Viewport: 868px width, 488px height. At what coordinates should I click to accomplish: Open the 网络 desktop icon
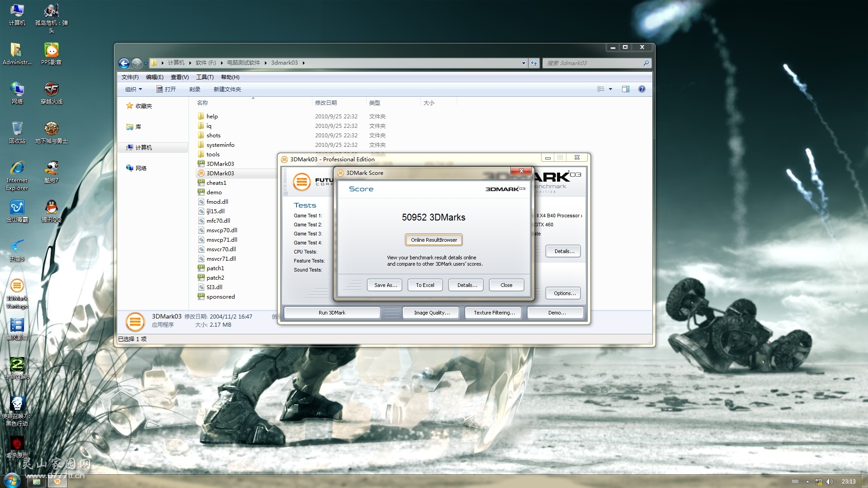17,93
